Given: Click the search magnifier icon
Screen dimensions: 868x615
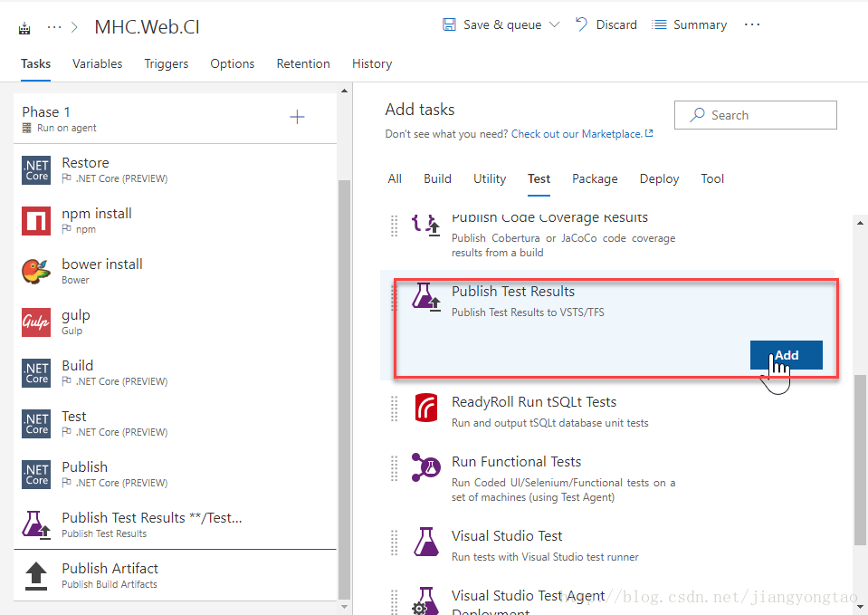Looking at the screenshot, I should (697, 115).
